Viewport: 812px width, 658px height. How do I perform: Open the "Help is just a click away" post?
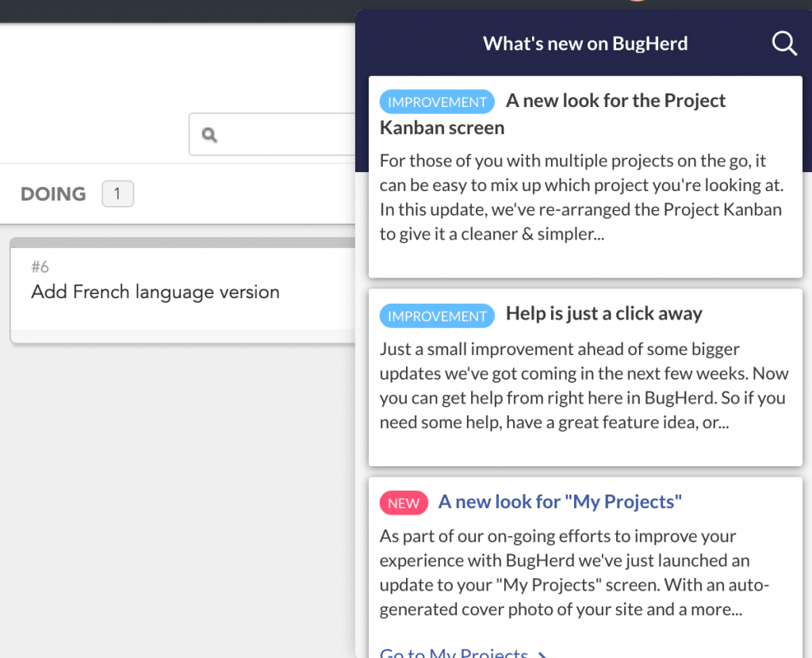(x=603, y=314)
